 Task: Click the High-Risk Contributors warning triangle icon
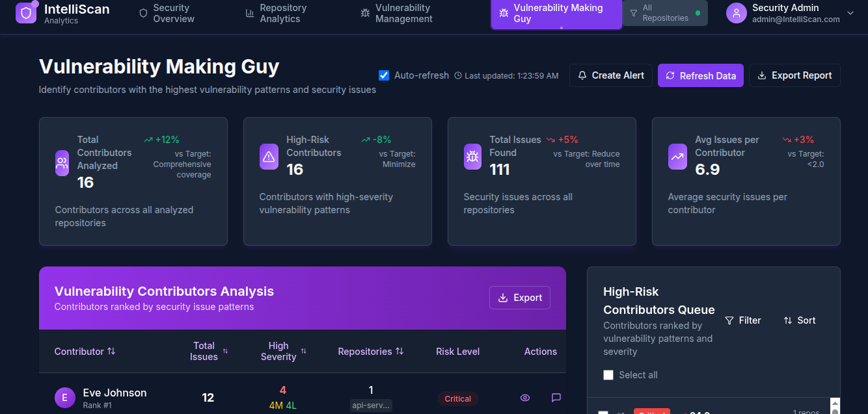coord(269,157)
